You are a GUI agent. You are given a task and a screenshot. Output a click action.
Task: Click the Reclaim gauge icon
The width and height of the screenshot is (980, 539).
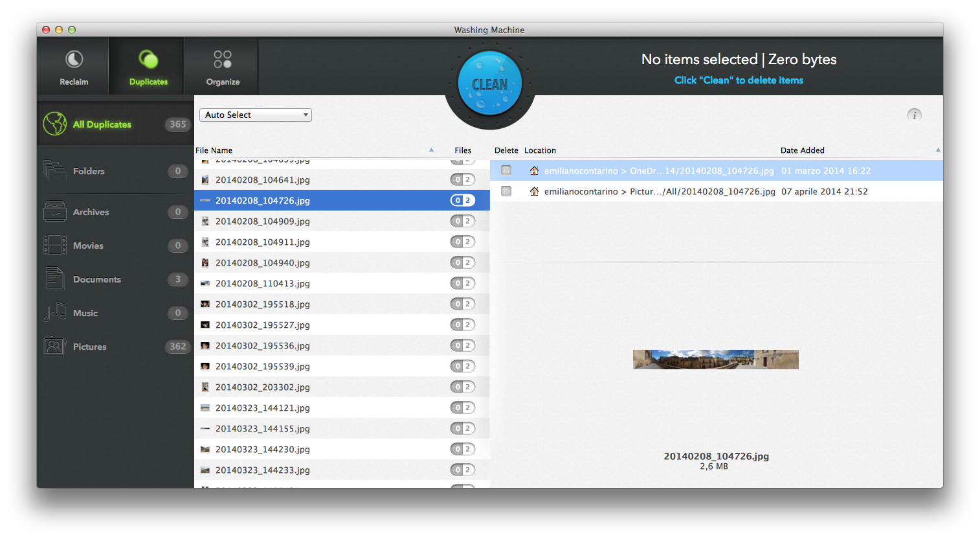[x=74, y=60]
